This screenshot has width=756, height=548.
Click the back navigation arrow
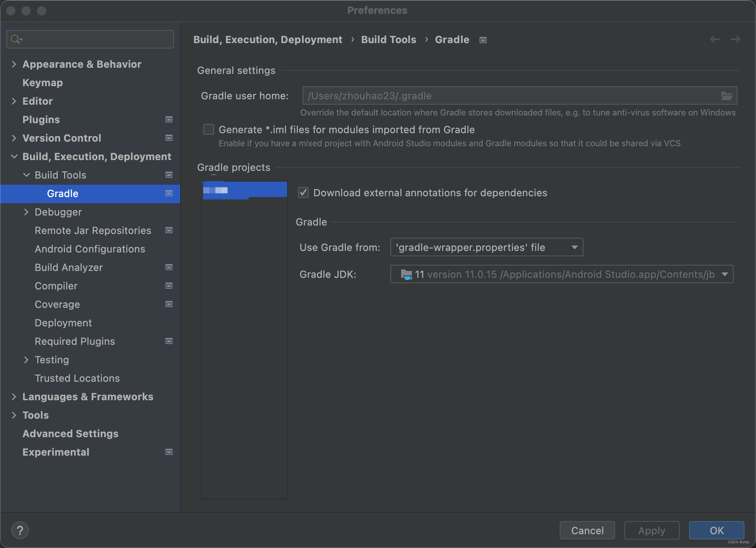714,39
